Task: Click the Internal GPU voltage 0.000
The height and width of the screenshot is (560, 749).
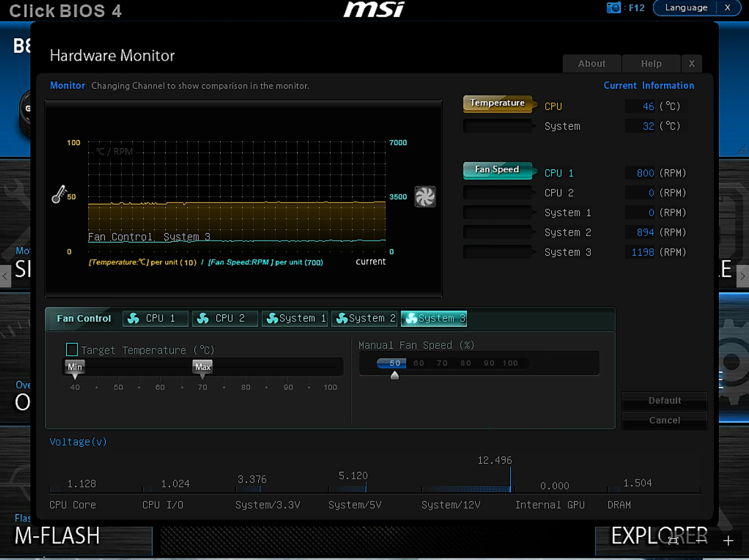Action: click(555, 486)
